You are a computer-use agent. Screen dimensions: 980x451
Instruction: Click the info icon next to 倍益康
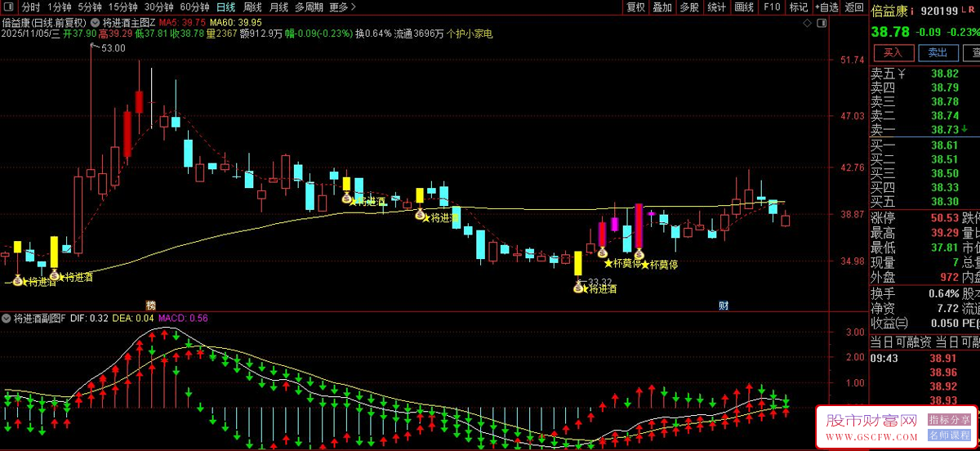(912, 11)
